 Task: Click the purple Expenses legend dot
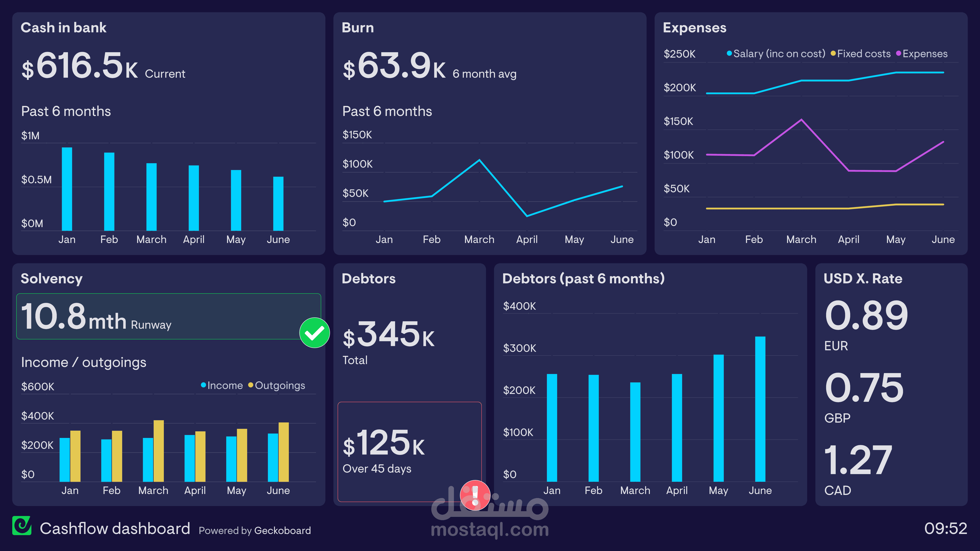(899, 53)
